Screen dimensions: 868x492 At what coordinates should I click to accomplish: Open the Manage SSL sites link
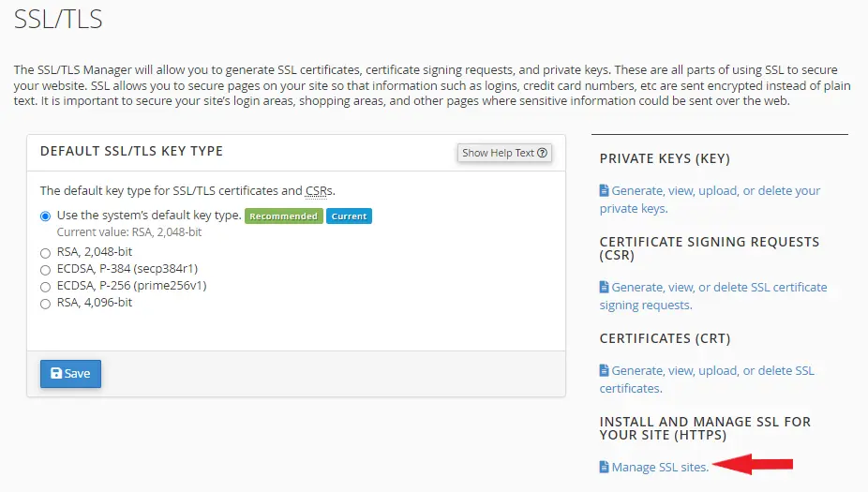click(x=660, y=467)
